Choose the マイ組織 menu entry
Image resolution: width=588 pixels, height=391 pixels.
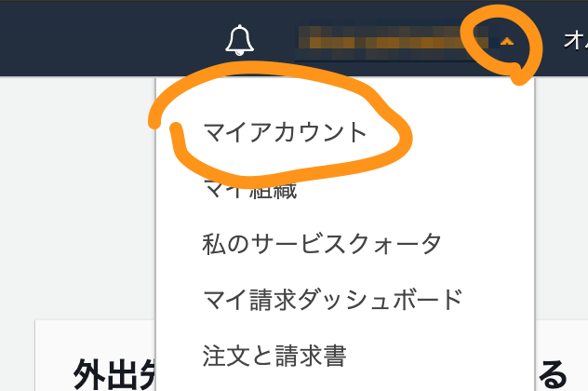250,189
